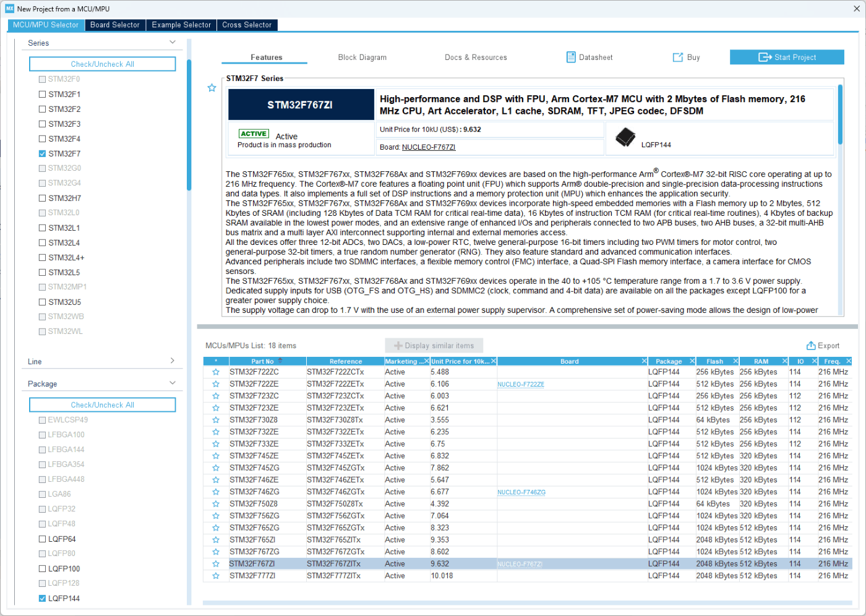Select the STM32F777ZI part number cell
866x616 pixels.
click(x=267, y=576)
